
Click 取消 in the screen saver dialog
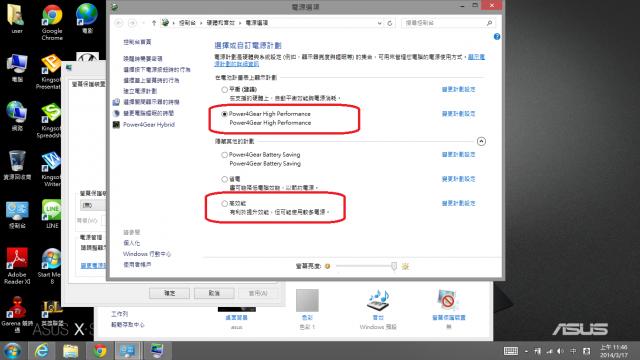click(x=214, y=293)
